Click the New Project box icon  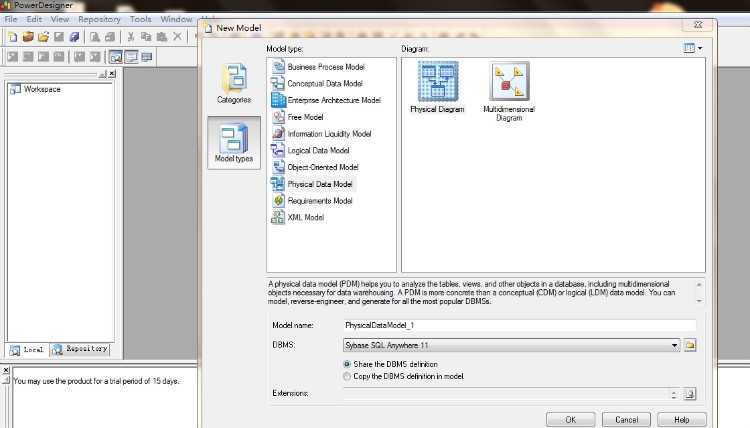click(x=28, y=37)
